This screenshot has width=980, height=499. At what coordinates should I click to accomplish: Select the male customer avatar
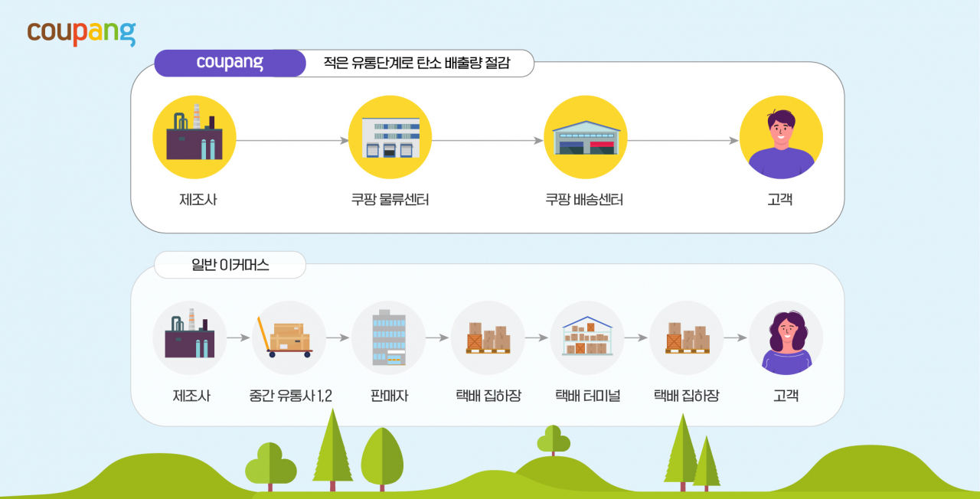[781, 138]
